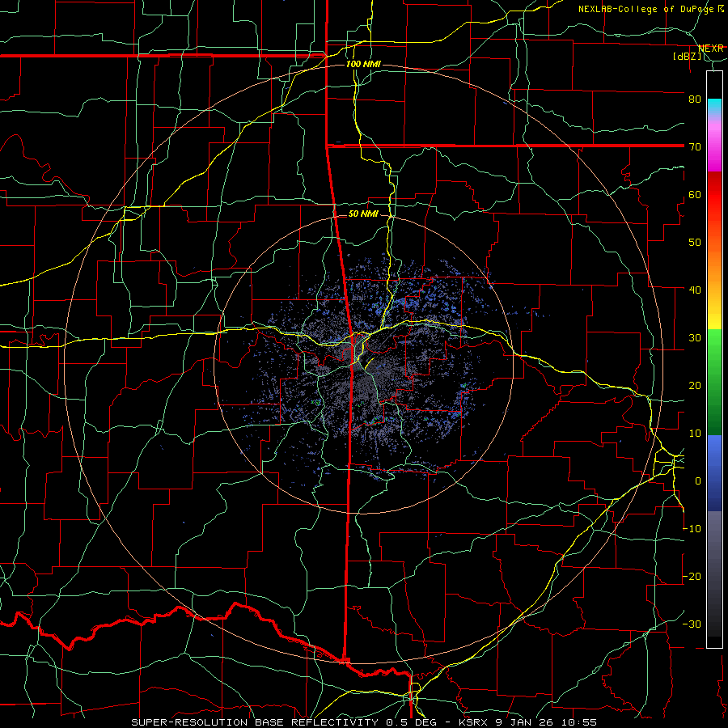Click the 0 value on dBZ scale

(698, 481)
